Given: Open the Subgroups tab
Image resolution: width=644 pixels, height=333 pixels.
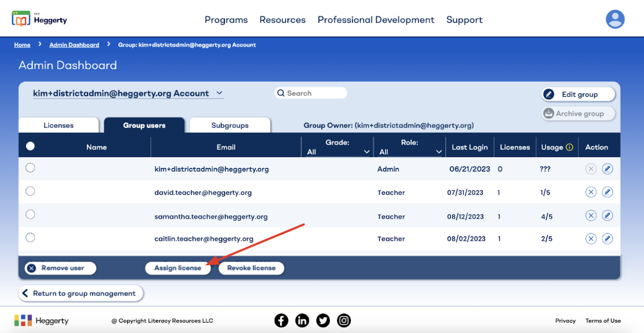Looking at the screenshot, I should (x=230, y=125).
